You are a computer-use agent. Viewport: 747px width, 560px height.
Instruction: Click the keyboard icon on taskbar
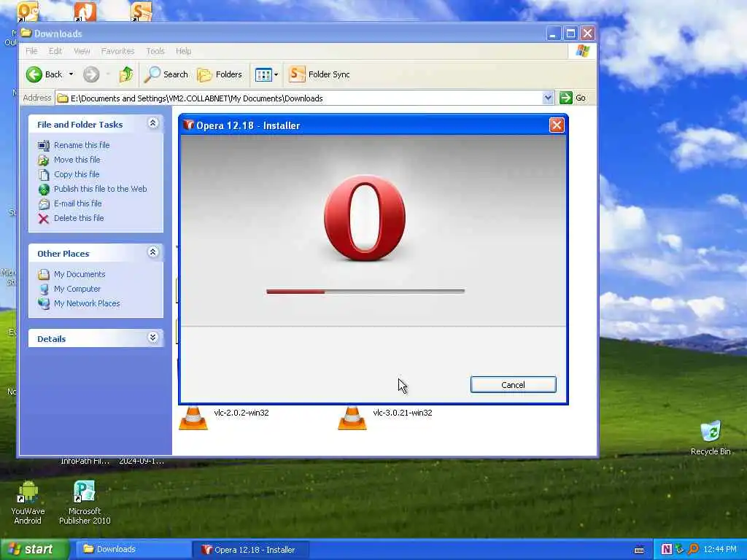[x=639, y=551]
